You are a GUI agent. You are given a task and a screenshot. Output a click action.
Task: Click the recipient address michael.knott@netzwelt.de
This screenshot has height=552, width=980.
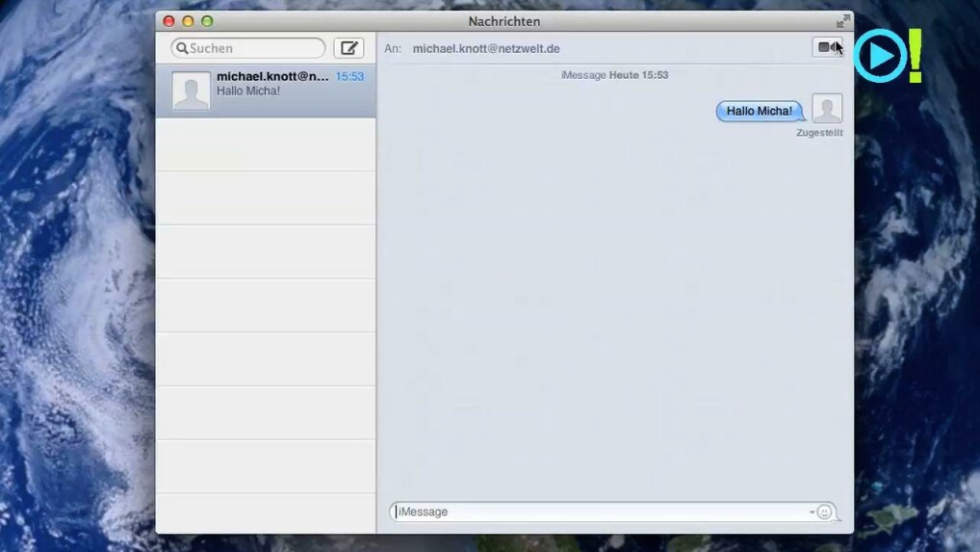pos(486,48)
